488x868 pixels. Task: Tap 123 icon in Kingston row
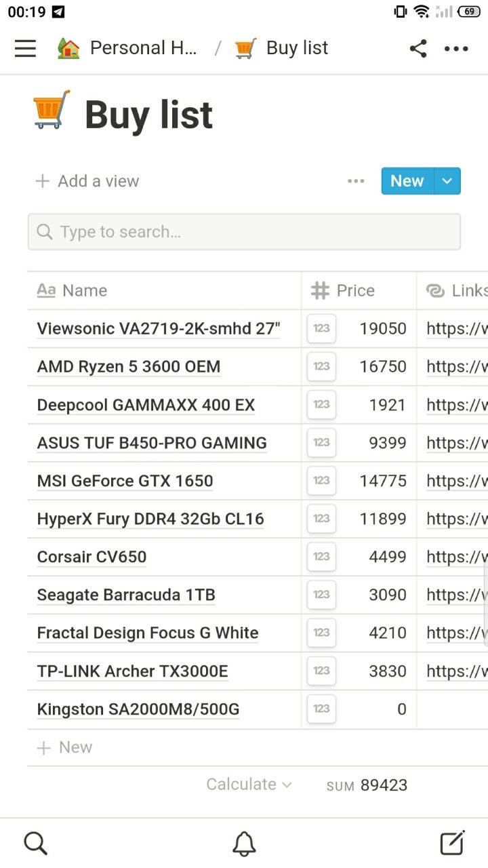pyautogui.click(x=321, y=709)
